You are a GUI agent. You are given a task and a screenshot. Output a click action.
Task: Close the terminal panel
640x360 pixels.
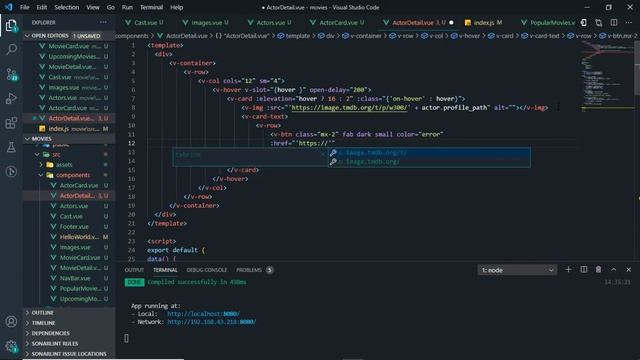629,269
